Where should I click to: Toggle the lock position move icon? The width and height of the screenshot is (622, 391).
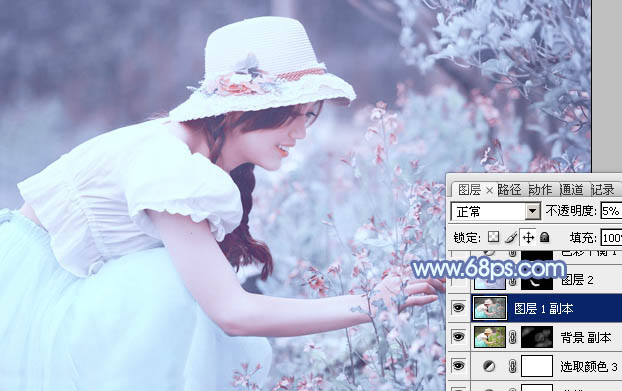coord(528,238)
